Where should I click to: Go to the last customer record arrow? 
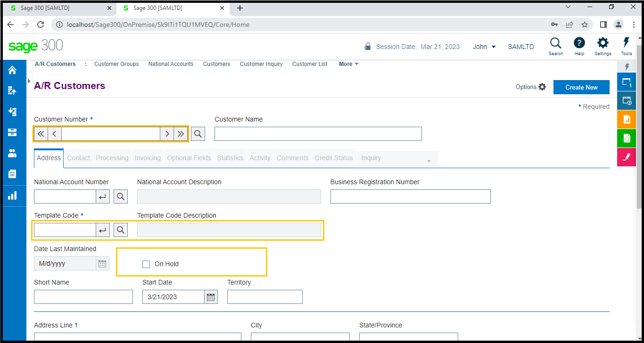(x=181, y=134)
